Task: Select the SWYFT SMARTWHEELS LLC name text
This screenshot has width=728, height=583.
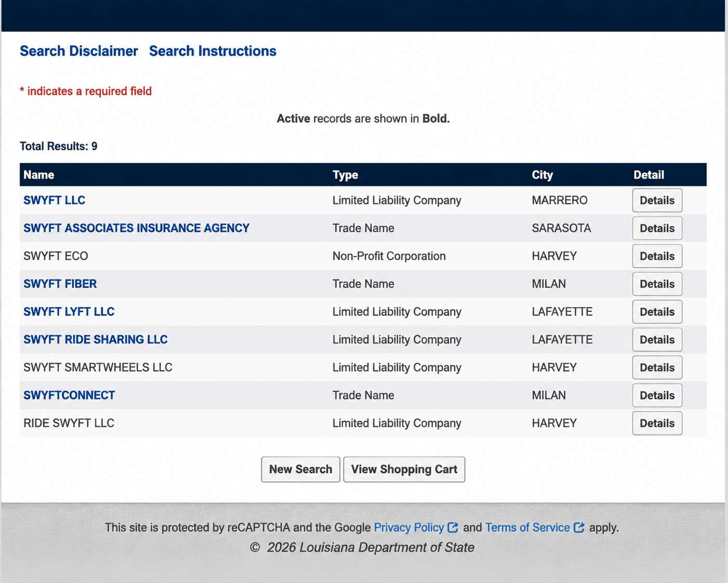Action: click(x=98, y=367)
